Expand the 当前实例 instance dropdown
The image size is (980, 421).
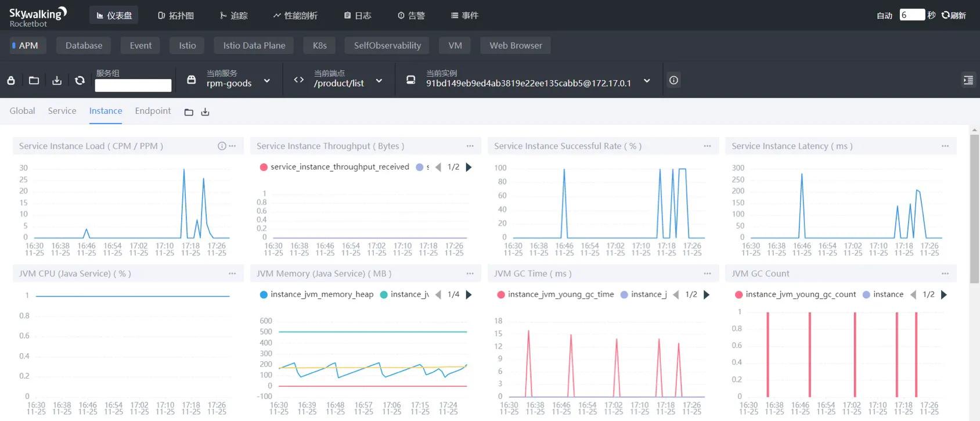[647, 81]
